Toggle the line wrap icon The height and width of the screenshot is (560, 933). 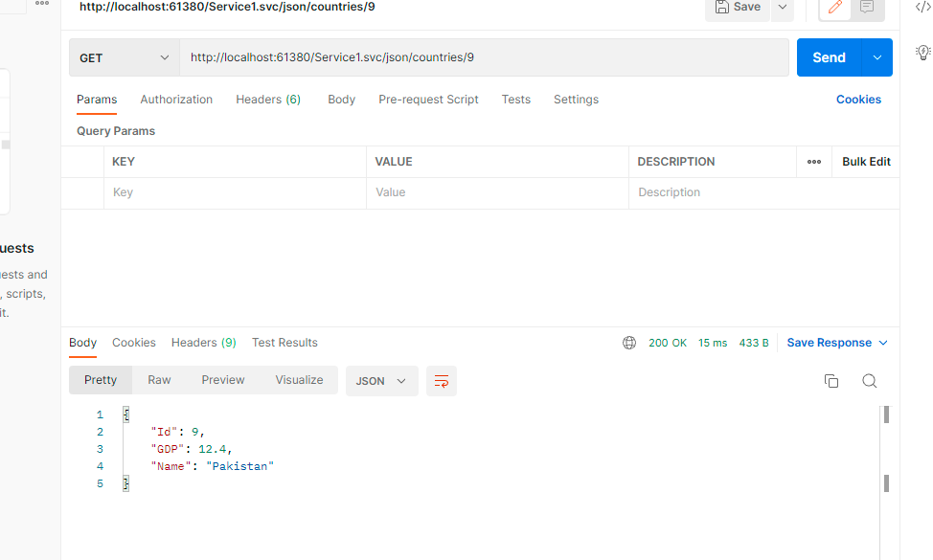pos(442,381)
